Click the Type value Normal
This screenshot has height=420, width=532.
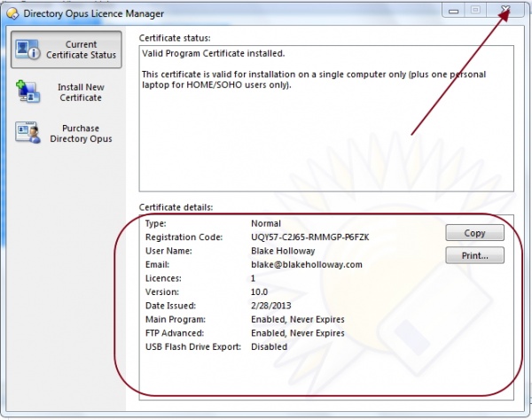pos(266,223)
